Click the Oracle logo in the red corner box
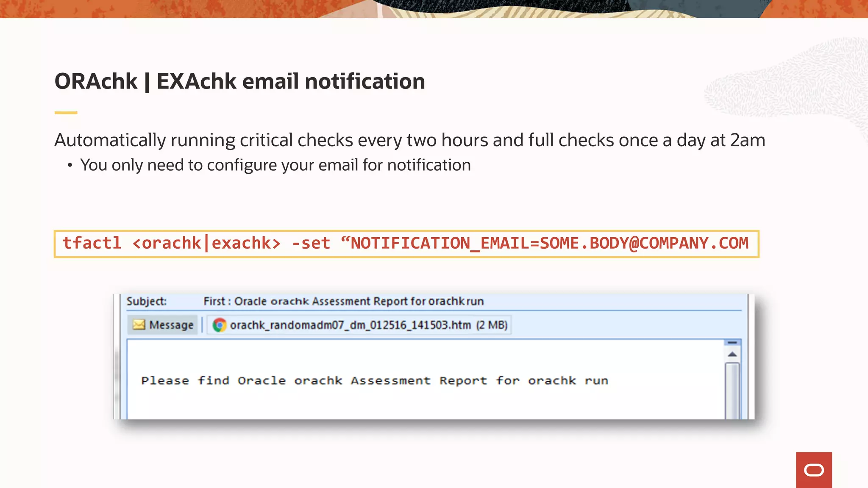The image size is (868, 488). point(814,470)
